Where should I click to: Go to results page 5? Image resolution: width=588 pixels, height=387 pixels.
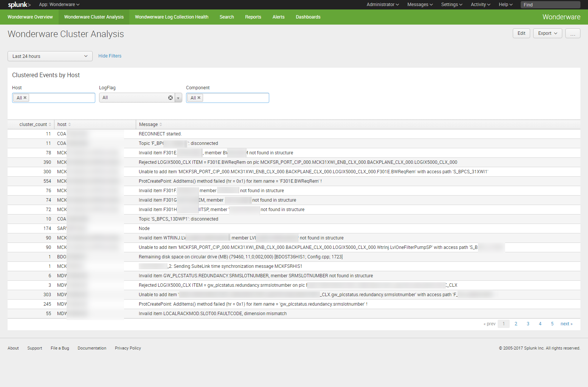click(x=552, y=324)
